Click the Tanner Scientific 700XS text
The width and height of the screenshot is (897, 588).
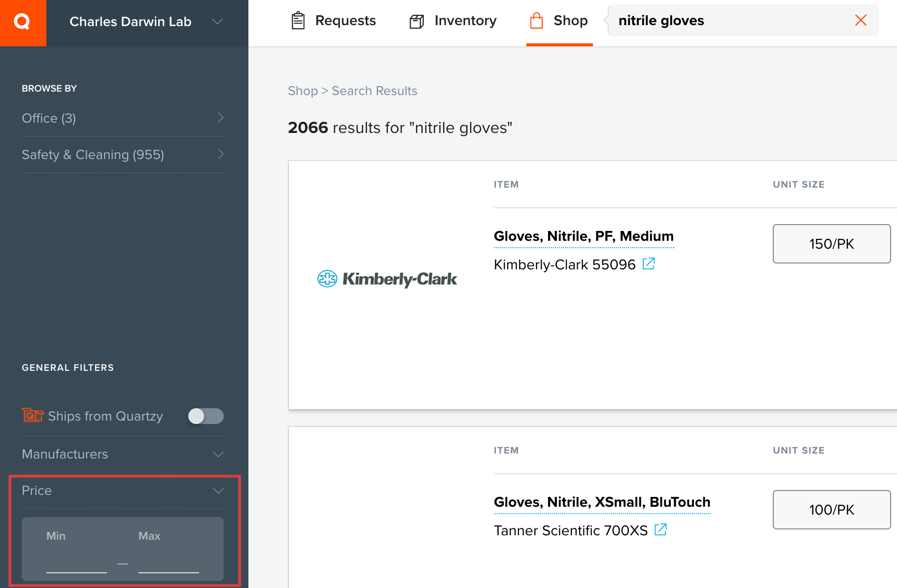click(570, 530)
